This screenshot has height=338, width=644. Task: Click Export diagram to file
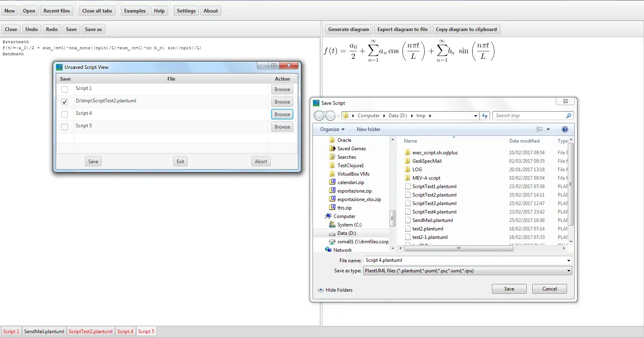point(402,29)
